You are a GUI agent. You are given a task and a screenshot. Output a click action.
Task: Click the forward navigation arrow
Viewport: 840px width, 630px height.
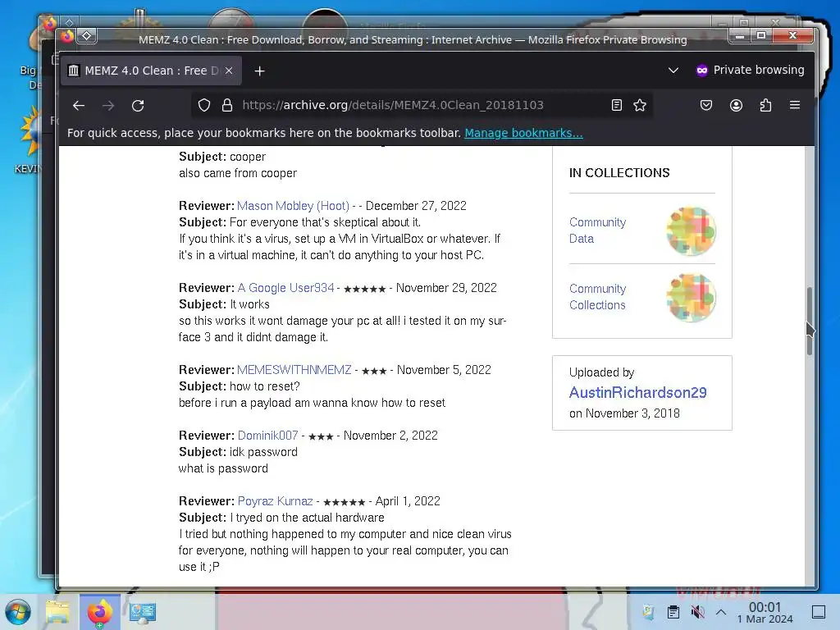(108, 106)
